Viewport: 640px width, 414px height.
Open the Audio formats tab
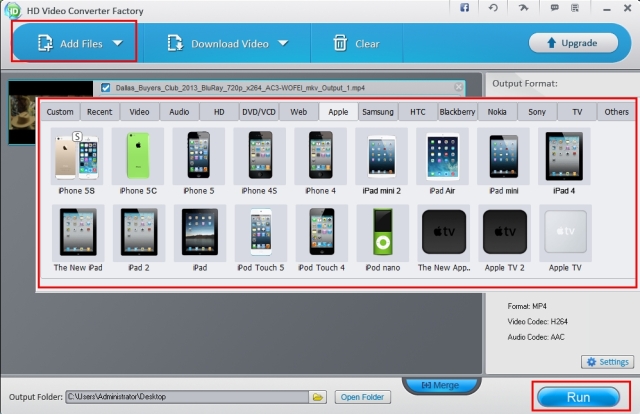pyautogui.click(x=179, y=112)
